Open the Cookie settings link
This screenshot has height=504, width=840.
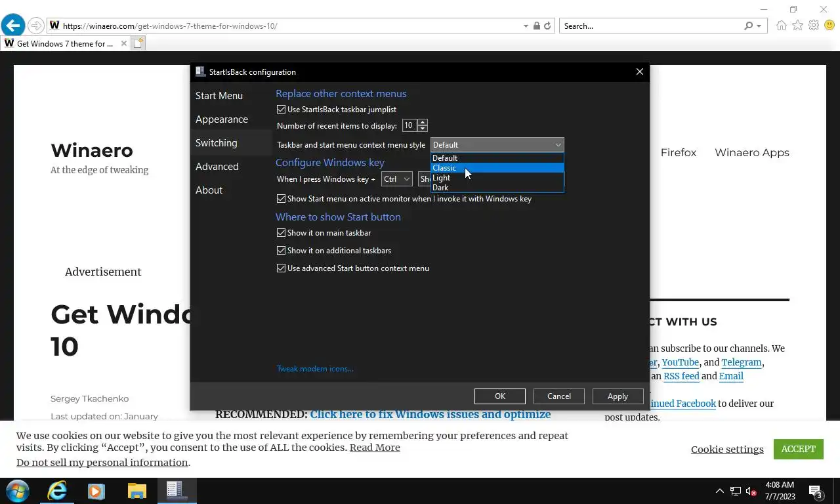pyautogui.click(x=727, y=450)
